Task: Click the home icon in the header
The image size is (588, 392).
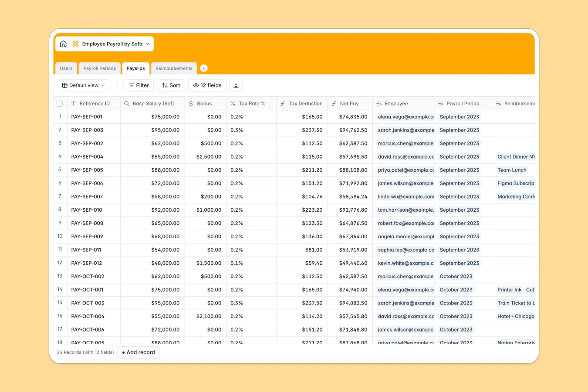Action: coord(63,44)
